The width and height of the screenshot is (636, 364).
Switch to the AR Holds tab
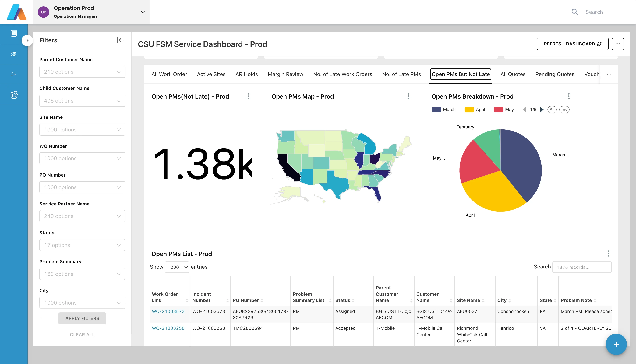(x=246, y=74)
